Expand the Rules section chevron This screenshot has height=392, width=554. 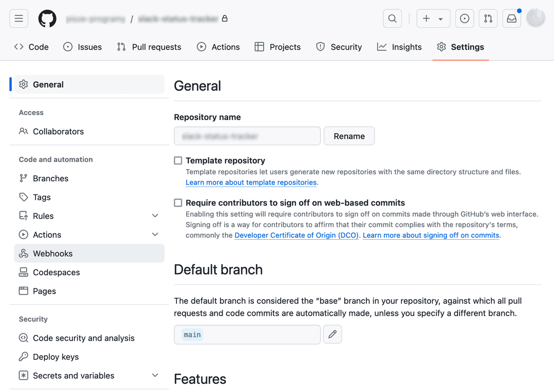(155, 216)
